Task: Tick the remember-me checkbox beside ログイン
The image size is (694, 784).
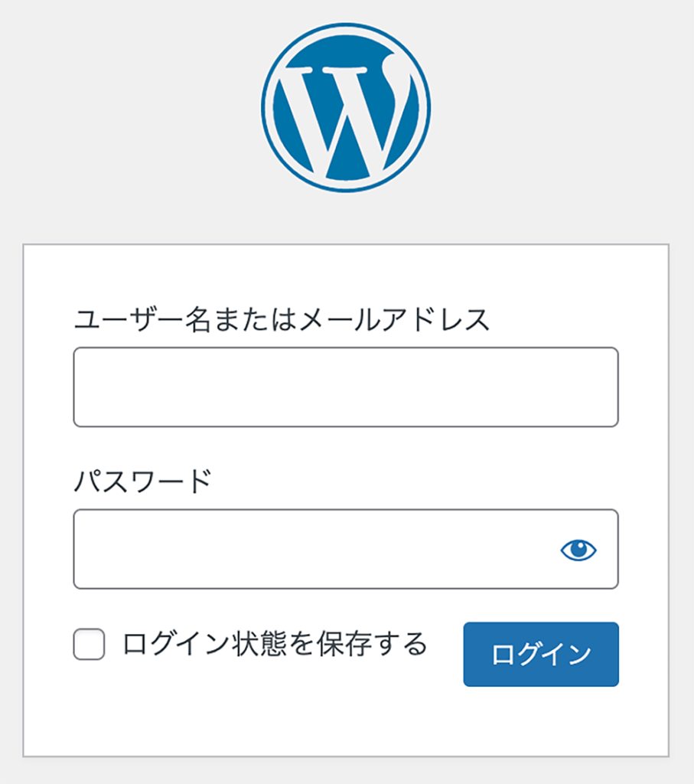Action: (x=89, y=644)
